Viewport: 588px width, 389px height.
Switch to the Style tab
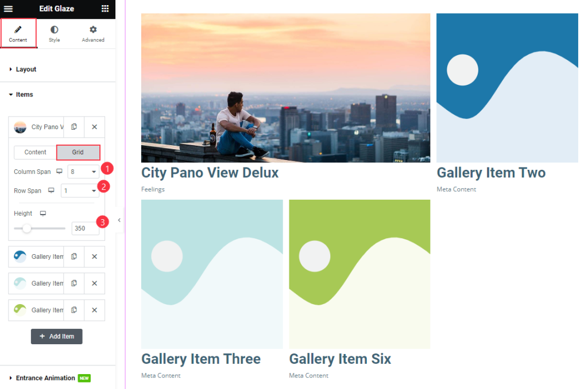click(x=55, y=34)
